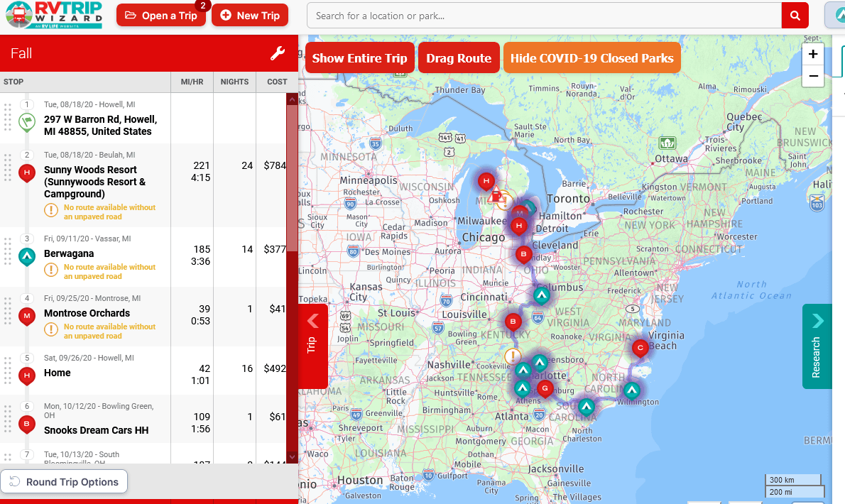845x504 pixels.
Task: Click the warning icon under Berwagana
Action: pos(52,271)
